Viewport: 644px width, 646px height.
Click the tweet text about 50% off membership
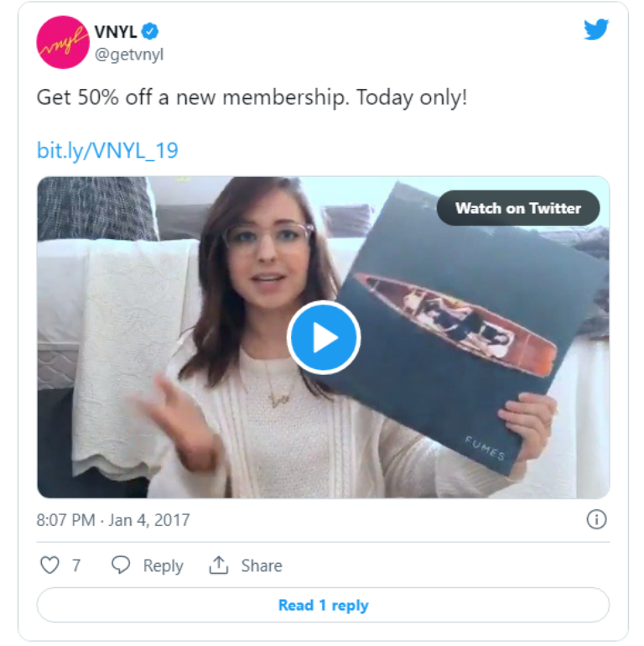[x=252, y=97]
